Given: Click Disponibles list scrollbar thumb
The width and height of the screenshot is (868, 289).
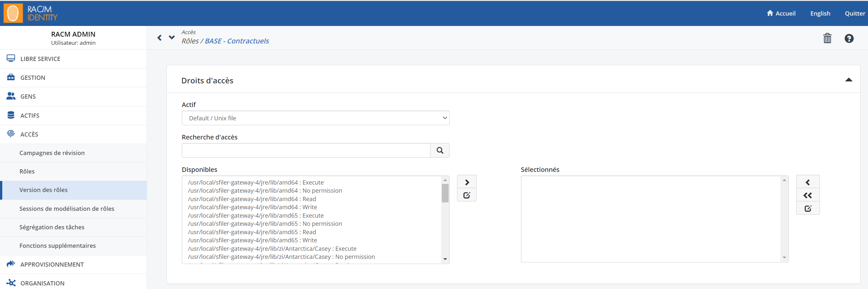Looking at the screenshot, I should pyautogui.click(x=445, y=193).
